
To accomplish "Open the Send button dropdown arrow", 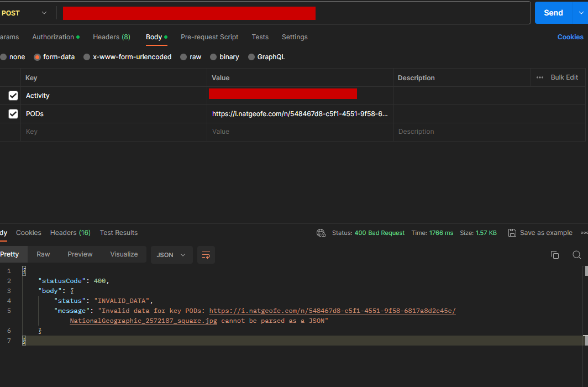I will (580, 13).
